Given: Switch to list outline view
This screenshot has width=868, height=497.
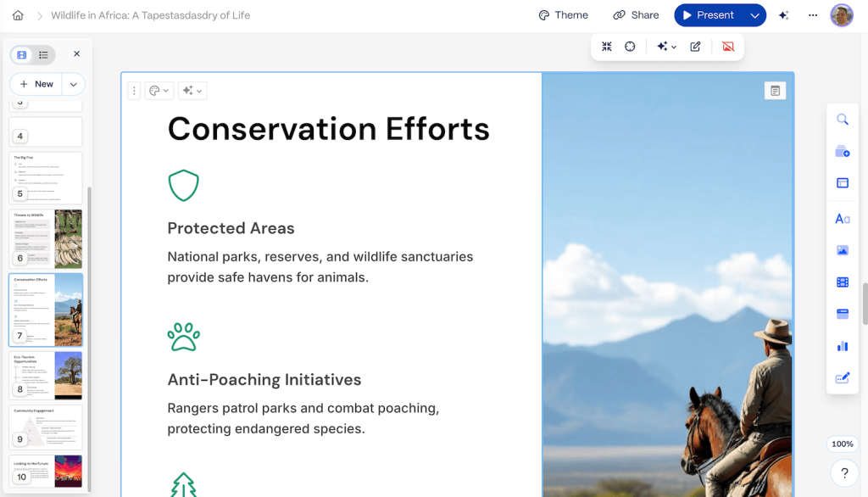Looking at the screenshot, I should coord(43,55).
